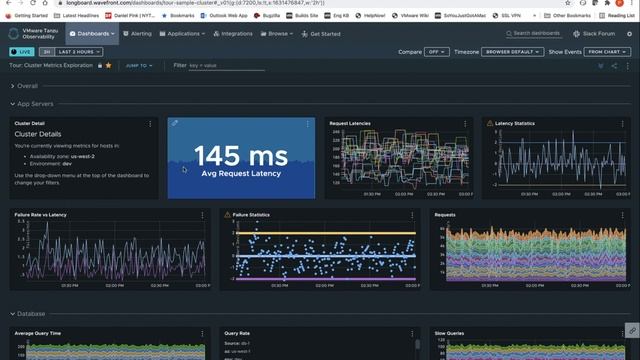Click the Filter key = value field
Screen dimensions: 640x360
(227, 66)
